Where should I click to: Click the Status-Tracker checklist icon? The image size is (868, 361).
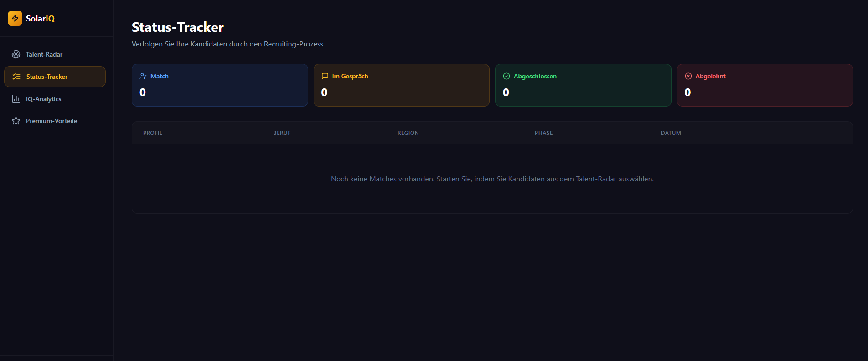16,77
